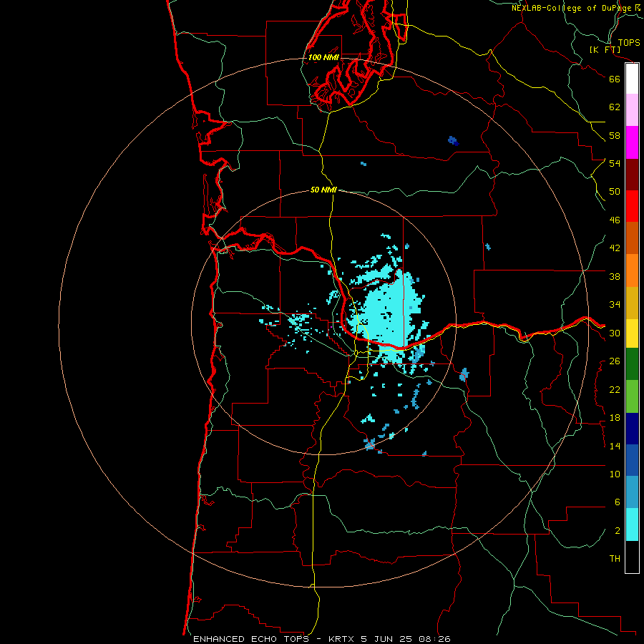644x644 pixels.
Task: Click the magenta 58 kft legend block
Action: click(632, 142)
